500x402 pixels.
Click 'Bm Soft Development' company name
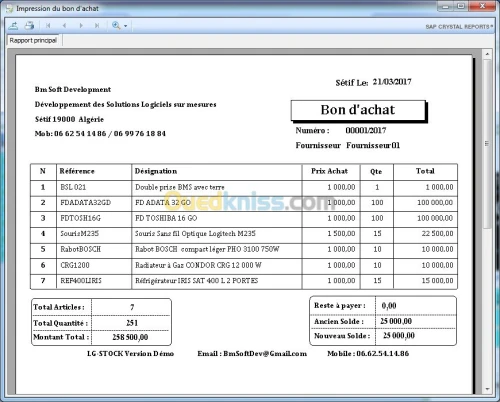point(73,89)
